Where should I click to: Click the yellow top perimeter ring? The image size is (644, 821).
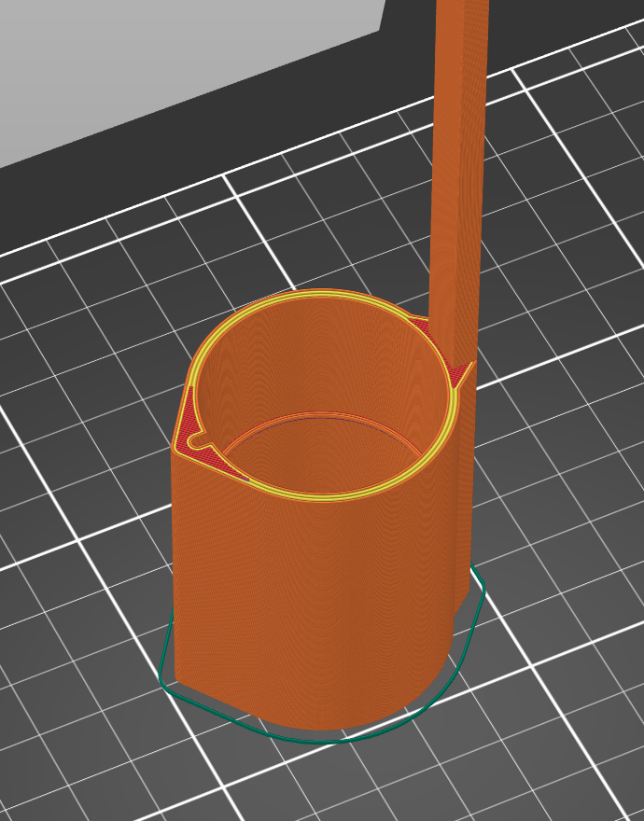(322, 497)
